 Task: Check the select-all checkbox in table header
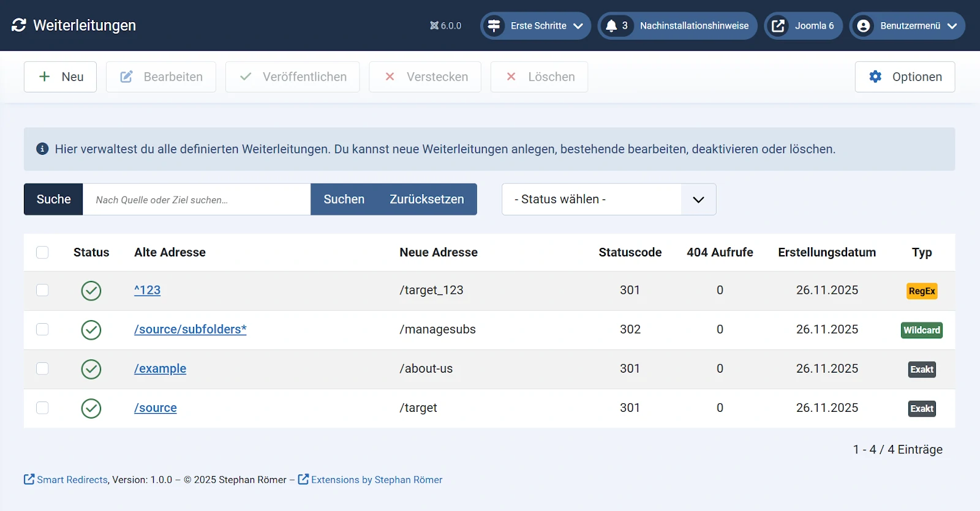(42, 252)
